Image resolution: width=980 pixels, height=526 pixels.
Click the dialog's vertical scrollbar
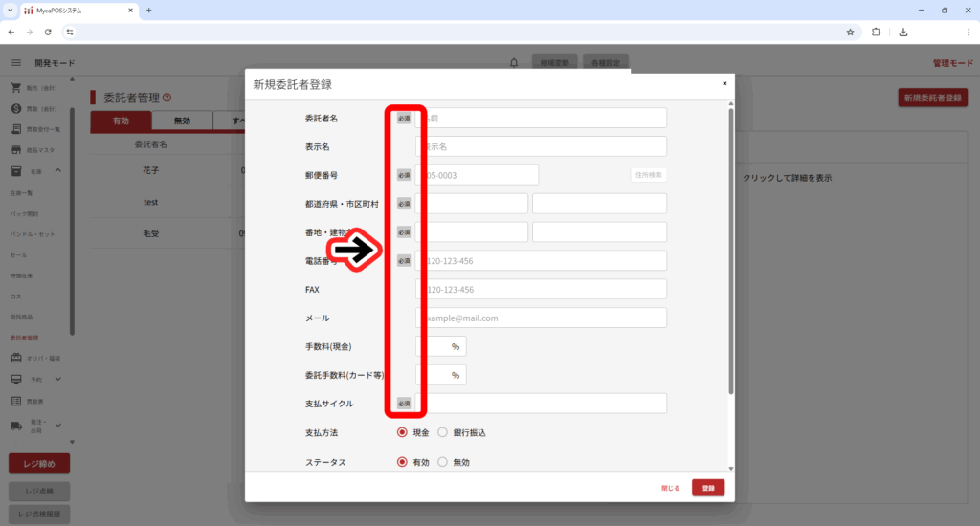[x=731, y=249]
